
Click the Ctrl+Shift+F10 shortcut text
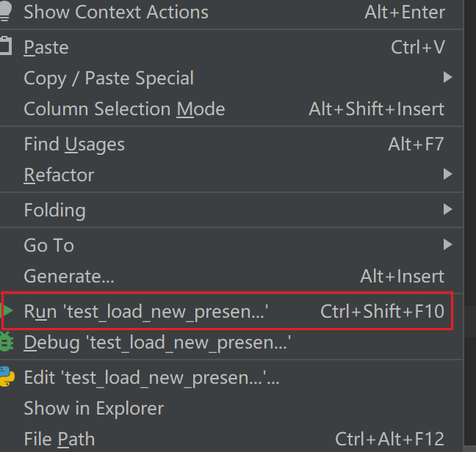coord(382,312)
